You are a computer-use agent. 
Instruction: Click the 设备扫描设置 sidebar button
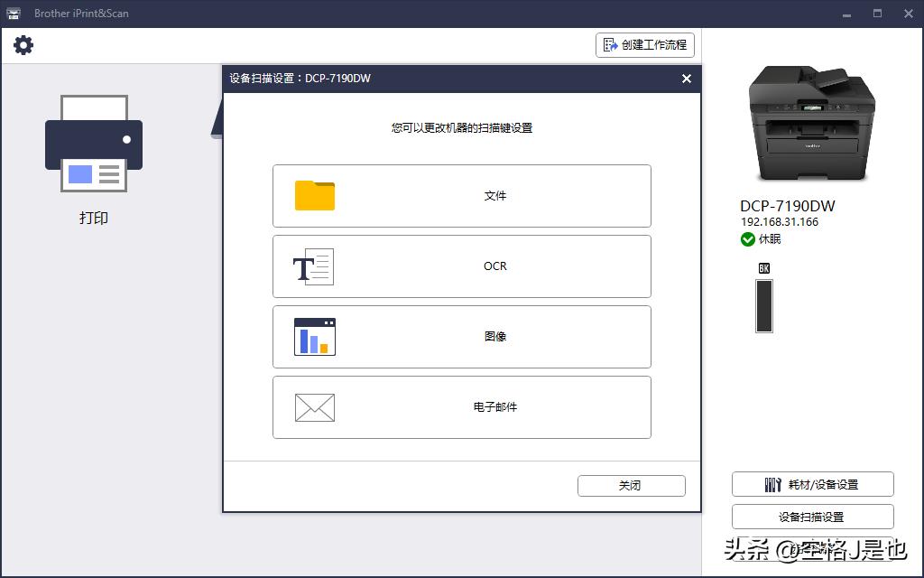[811, 516]
